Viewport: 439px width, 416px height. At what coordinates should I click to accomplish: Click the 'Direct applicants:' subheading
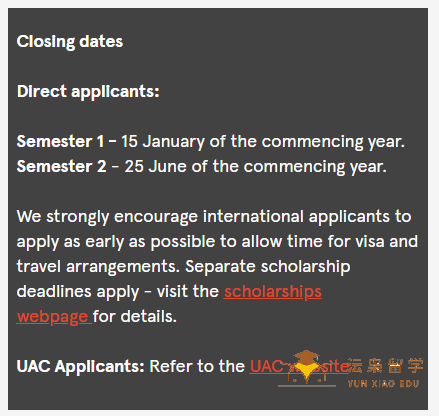[88, 92]
